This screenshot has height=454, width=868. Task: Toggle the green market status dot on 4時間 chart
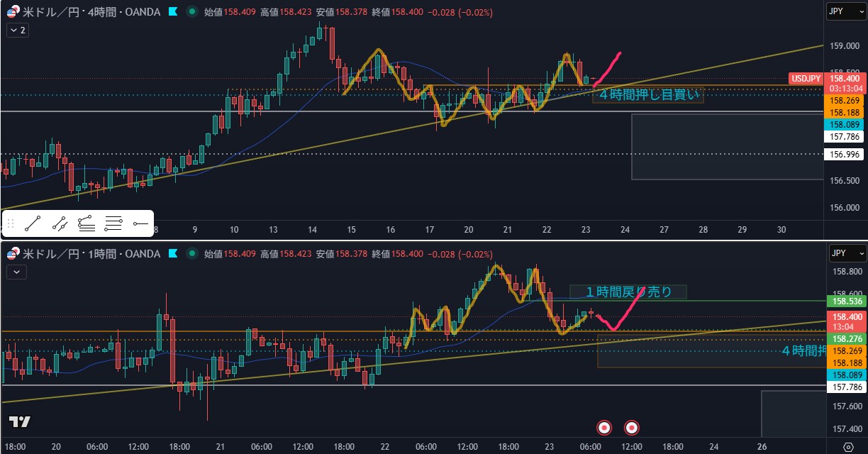pos(191,12)
